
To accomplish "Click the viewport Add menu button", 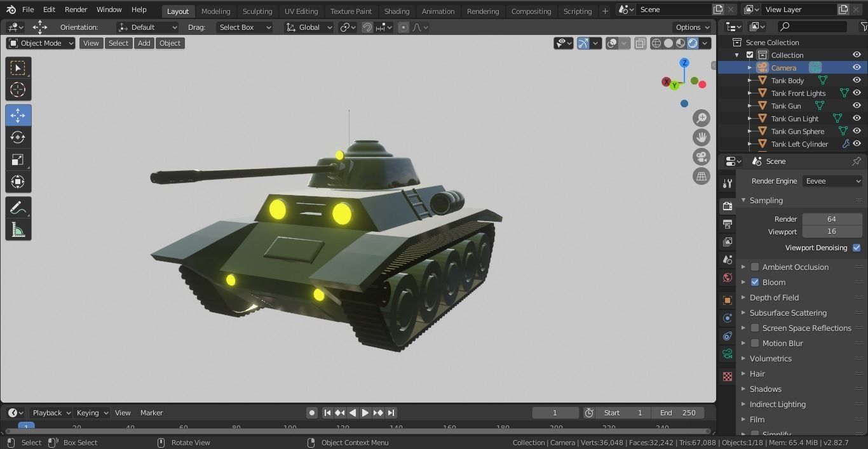I will pos(144,43).
